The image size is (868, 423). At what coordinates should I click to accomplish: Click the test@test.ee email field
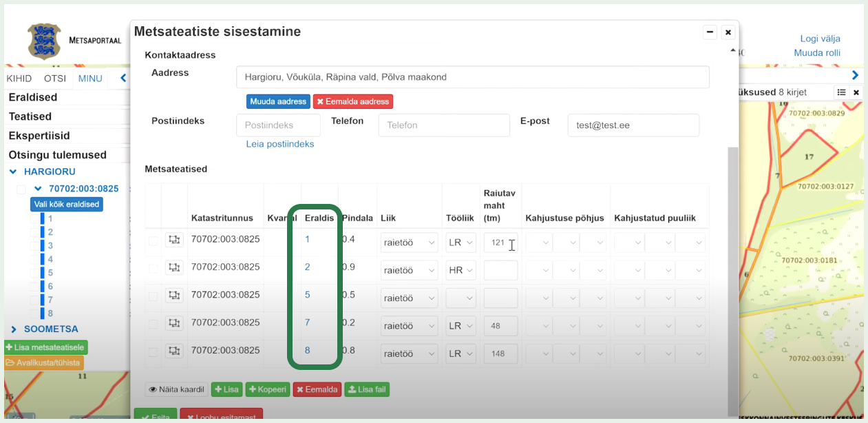[x=633, y=125]
